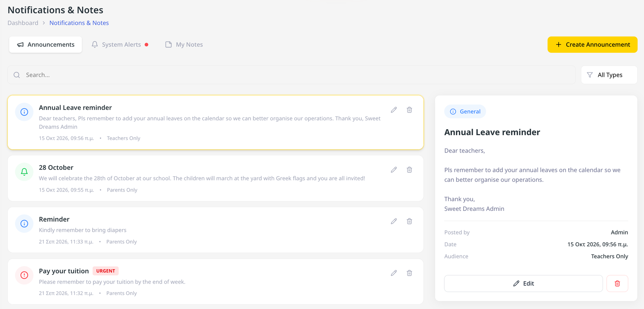Click the detail panel Annual Leave reminder heading
Image resolution: width=644 pixels, height=309 pixels.
tap(492, 132)
